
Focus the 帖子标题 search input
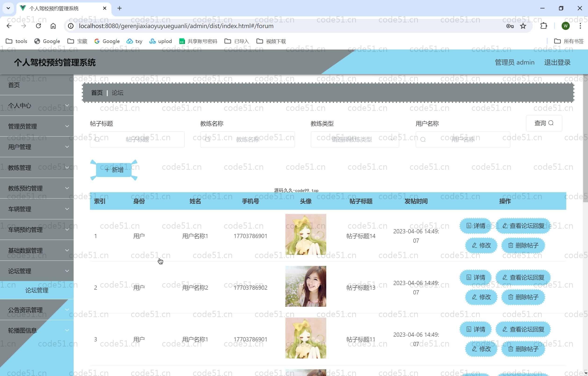(137, 140)
